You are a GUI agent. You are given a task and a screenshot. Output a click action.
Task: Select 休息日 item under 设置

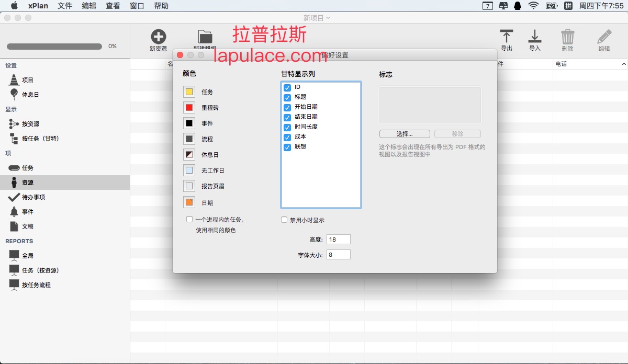point(30,95)
